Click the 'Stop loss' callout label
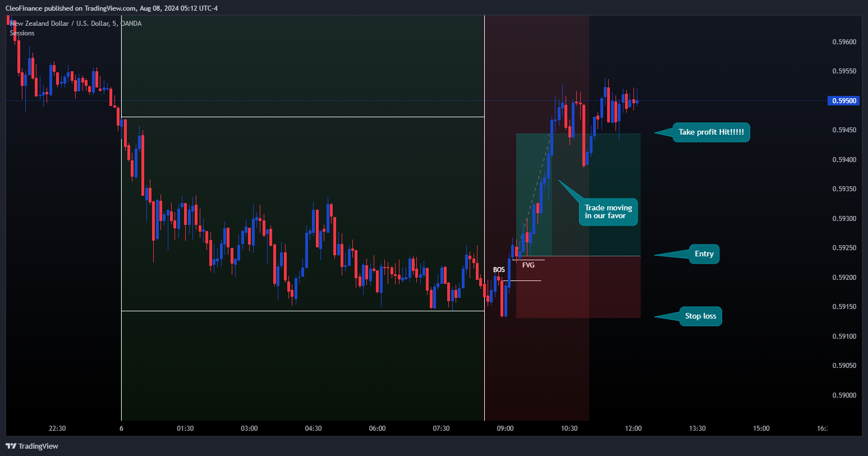 pos(700,316)
